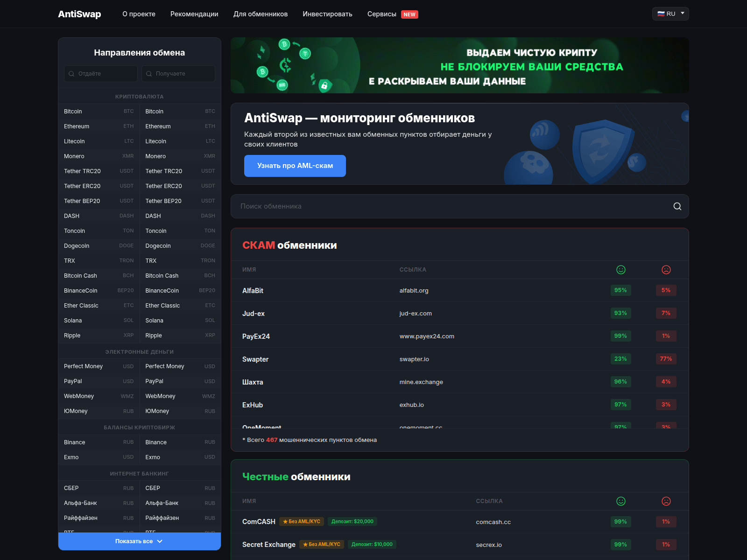Select PayPal USD in the receive column
This screenshot has height=560, width=747.
pyautogui.click(x=180, y=381)
